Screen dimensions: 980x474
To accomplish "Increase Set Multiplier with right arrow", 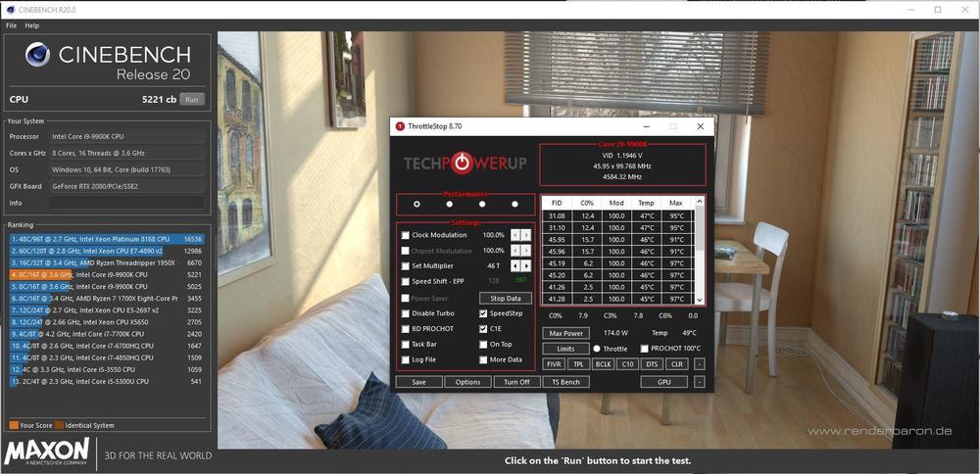I will 527,266.
